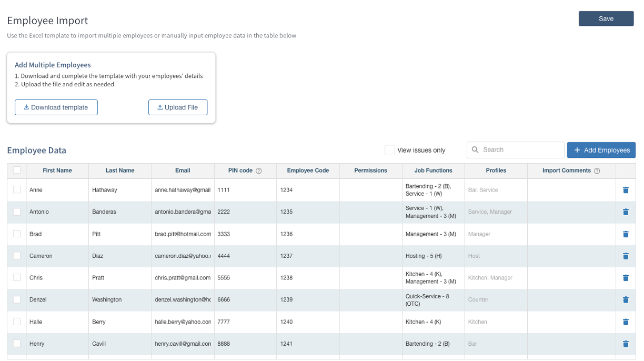Toggle select-all checkbox in table header
Image resolution: width=644 pixels, height=361 pixels.
coord(17,171)
